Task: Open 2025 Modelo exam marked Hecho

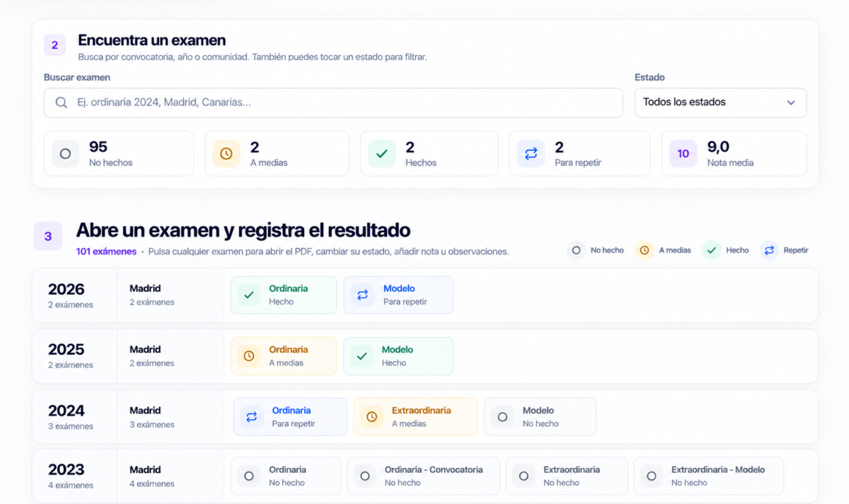Action: (x=398, y=356)
